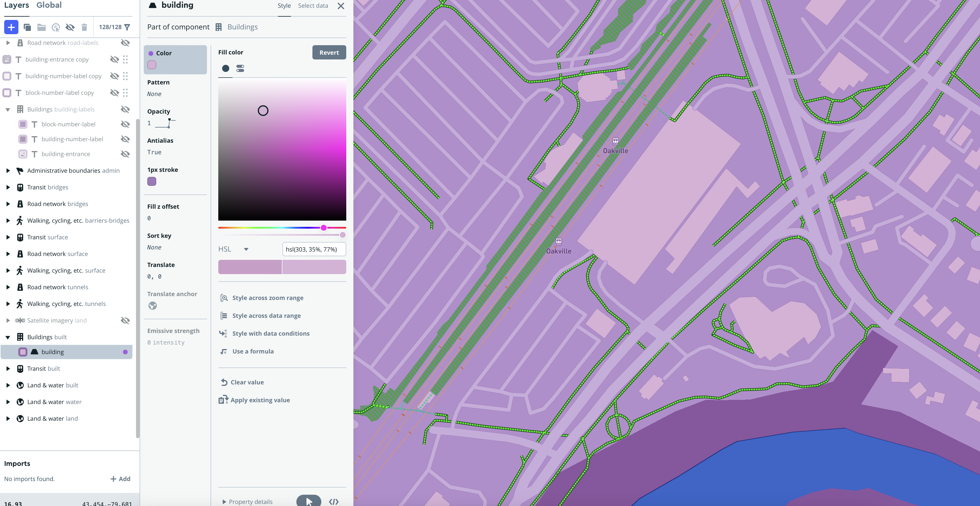Open the HSL color format dropdown
Viewport: 980px width, 506px height.
[234, 249]
